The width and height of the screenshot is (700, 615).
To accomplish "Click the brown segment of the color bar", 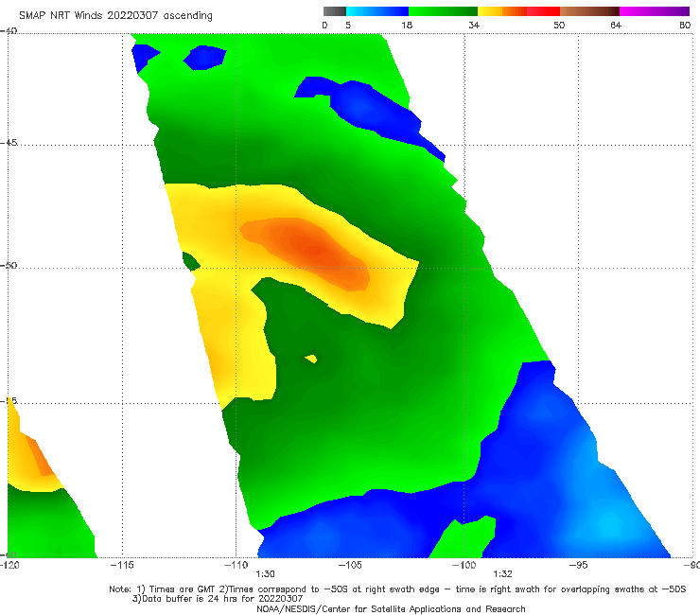I will [589, 11].
